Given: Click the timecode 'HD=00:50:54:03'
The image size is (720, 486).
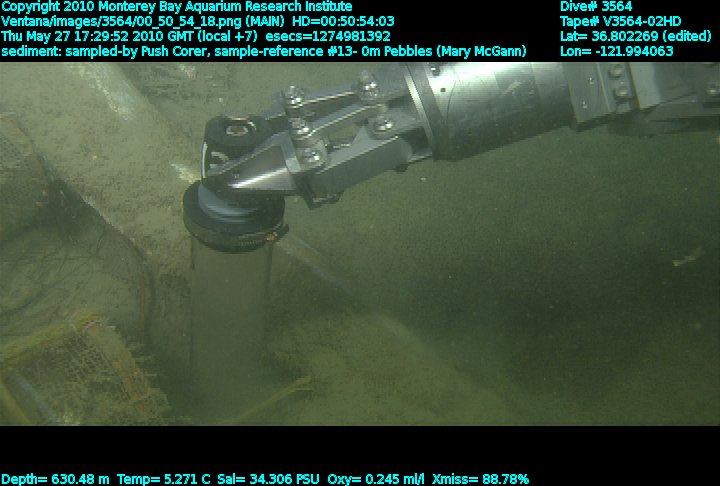Looking at the screenshot, I should pyautogui.click(x=343, y=22).
